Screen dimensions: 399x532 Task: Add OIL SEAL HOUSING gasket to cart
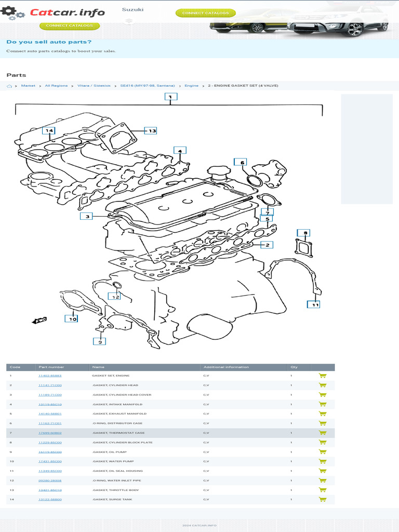click(x=322, y=471)
